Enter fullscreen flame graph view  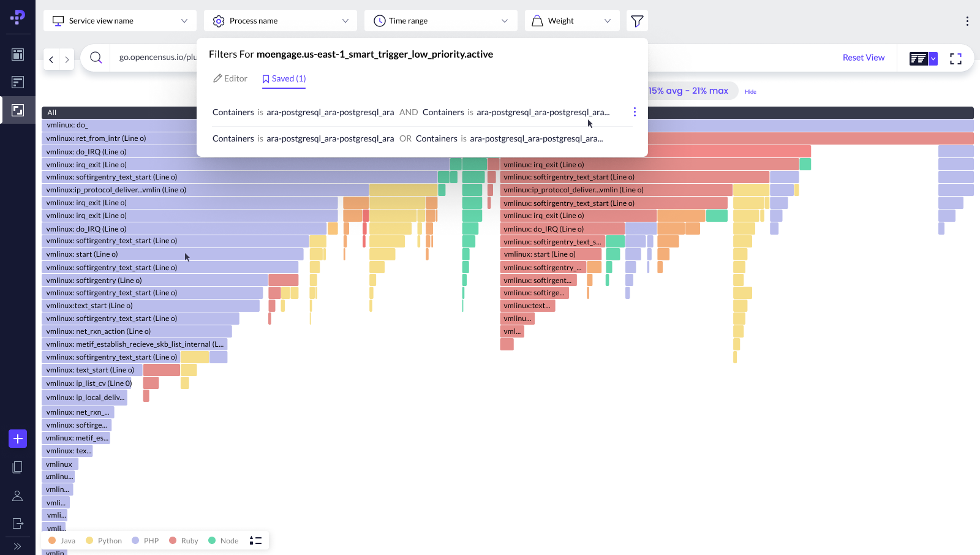point(956,59)
